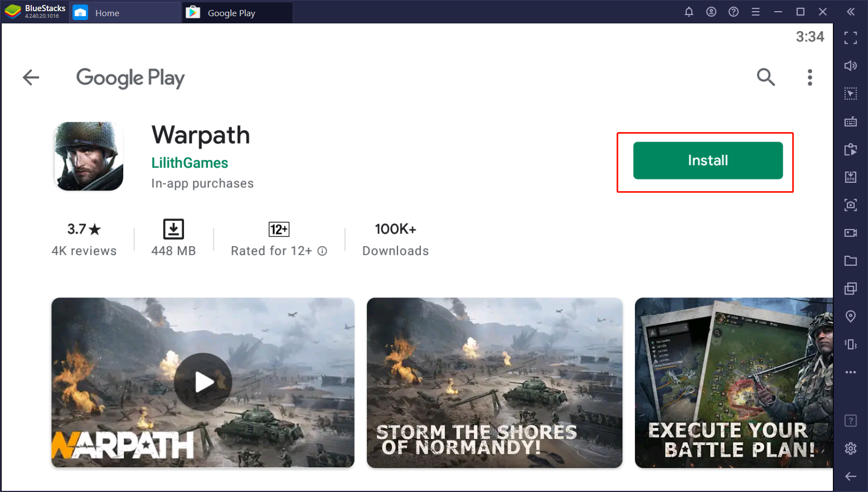
Task: Open BlueStacks account profile
Action: coord(711,12)
